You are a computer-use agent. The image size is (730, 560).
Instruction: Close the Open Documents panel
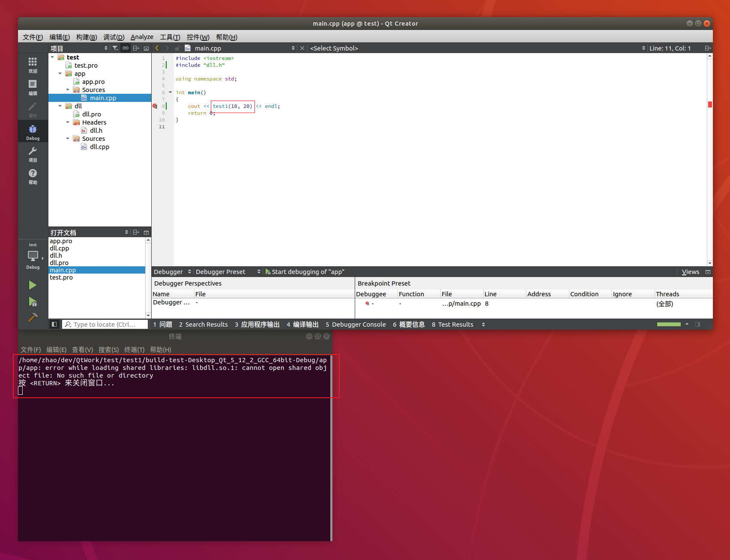click(x=146, y=232)
